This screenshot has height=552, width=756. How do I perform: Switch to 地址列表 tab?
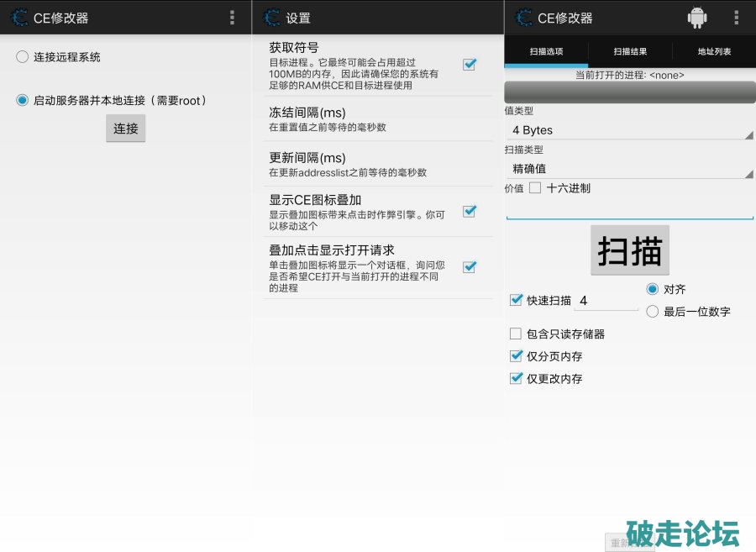point(714,51)
